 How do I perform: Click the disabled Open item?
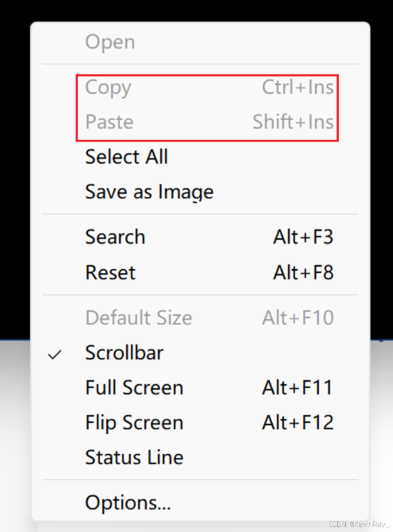point(200,42)
